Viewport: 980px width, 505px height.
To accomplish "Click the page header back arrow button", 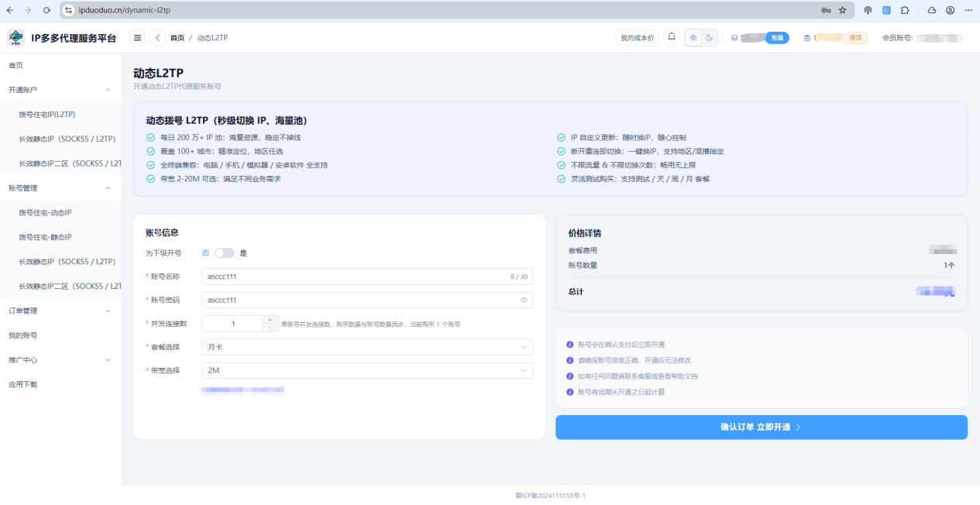I will [157, 38].
